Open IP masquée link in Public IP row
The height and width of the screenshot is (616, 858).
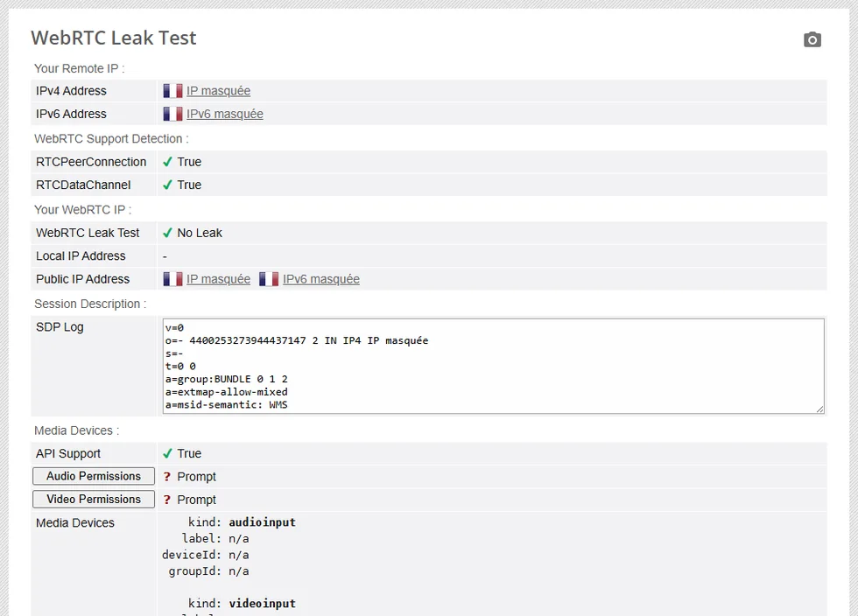pyautogui.click(x=218, y=279)
